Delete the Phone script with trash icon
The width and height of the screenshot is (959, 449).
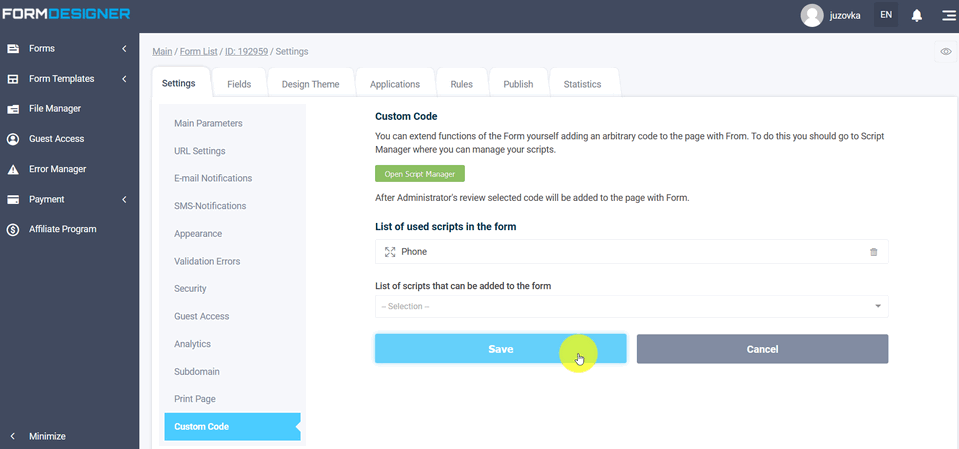873,252
